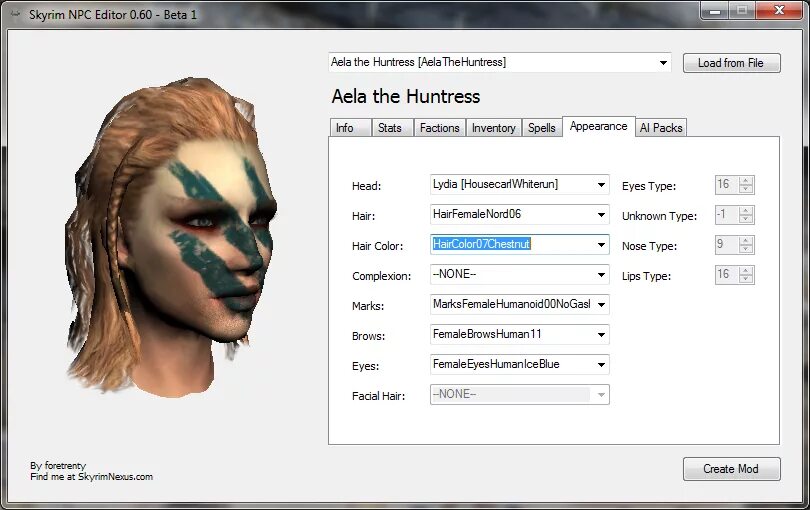Decrease the Nose Type spinner value
The width and height of the screenshot is (810, 510).
(x=745, y=249)
